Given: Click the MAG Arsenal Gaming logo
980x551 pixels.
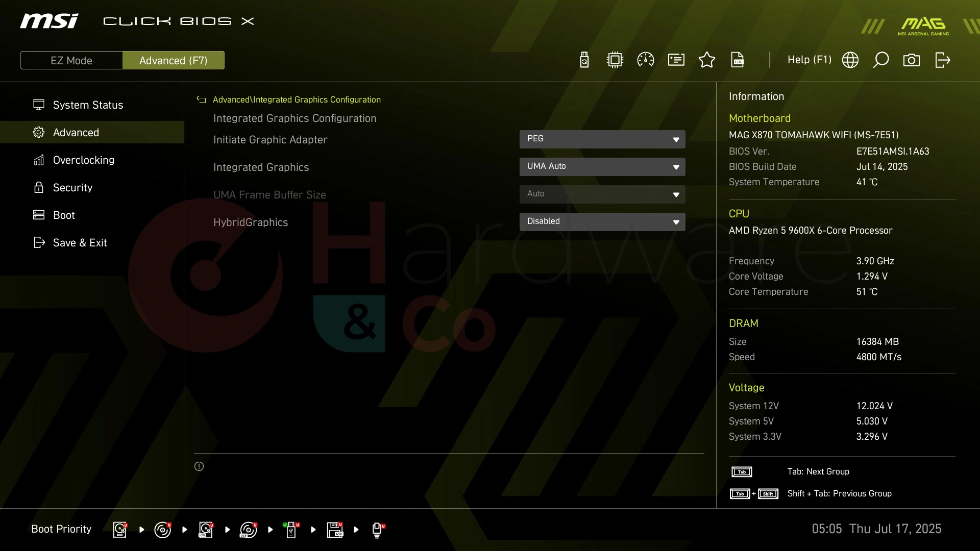Looking at the screenshot, I should coord(923,27).
